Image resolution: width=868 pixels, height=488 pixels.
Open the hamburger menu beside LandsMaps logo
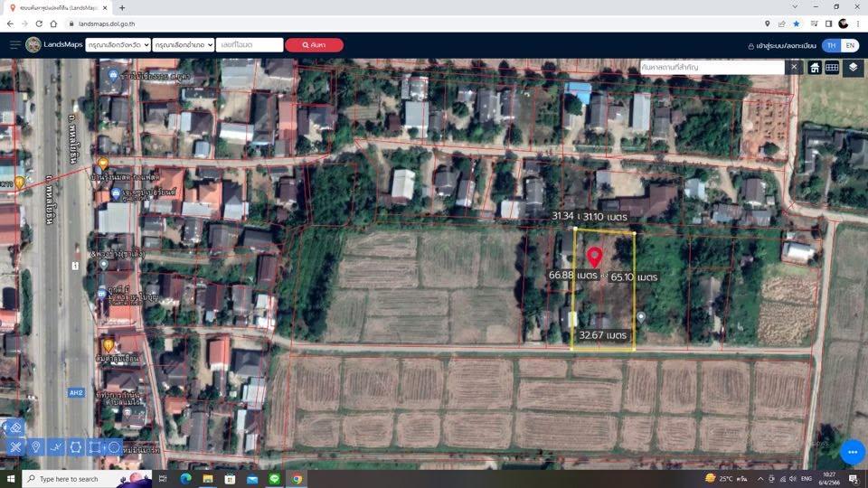pos(15,45)
